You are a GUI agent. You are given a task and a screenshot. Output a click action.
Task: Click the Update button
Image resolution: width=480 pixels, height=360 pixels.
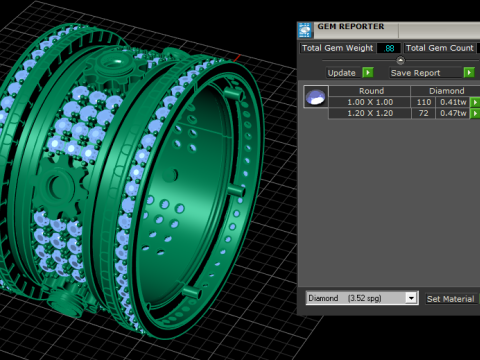click(x=342, y=73)
